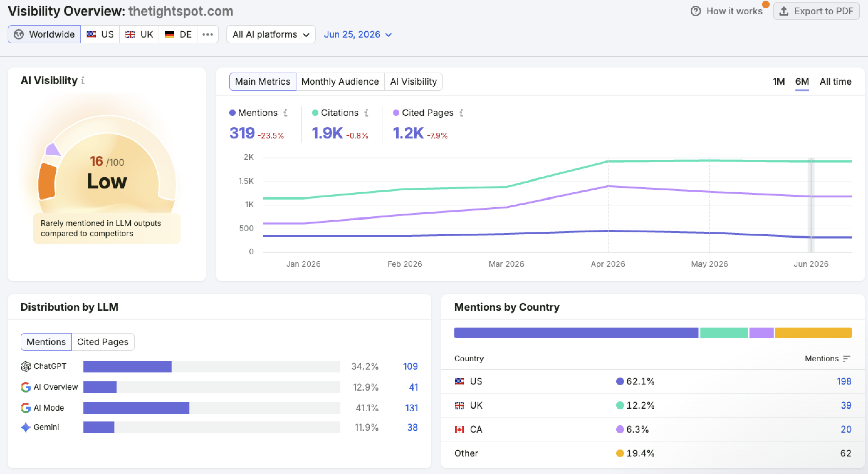
Task: Click the Google AI Overview icon
Action: coord(26,387)
